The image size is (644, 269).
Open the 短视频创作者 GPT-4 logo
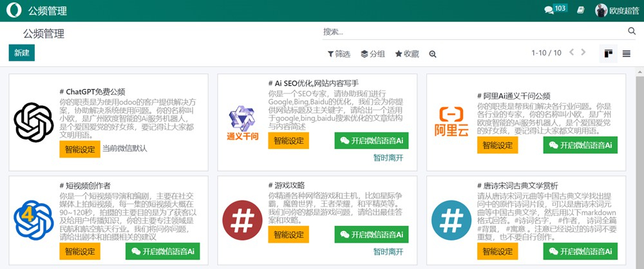click(x=33, y=220)
